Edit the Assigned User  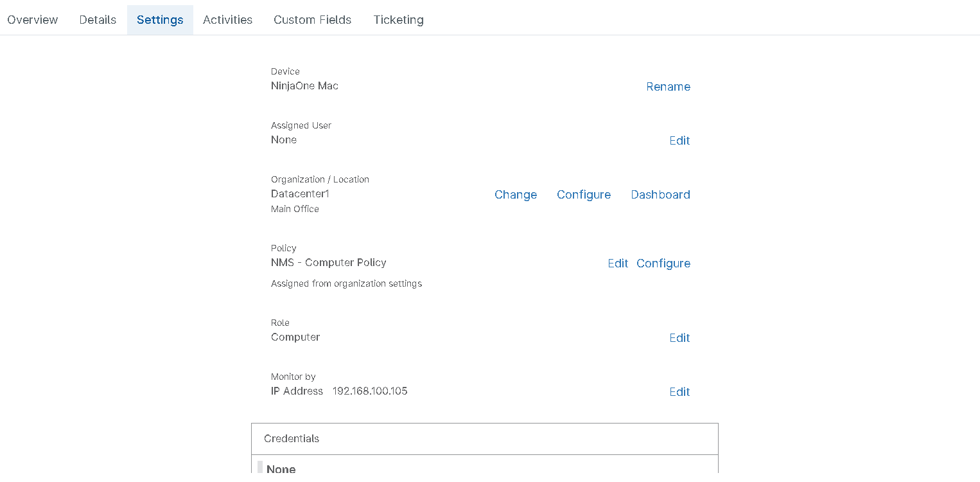click(679, 140)
